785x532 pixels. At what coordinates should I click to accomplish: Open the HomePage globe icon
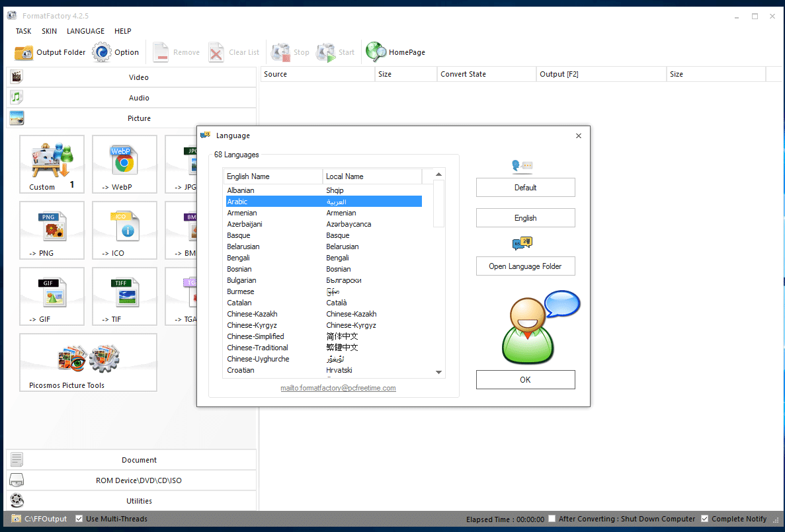pos(376,52)
